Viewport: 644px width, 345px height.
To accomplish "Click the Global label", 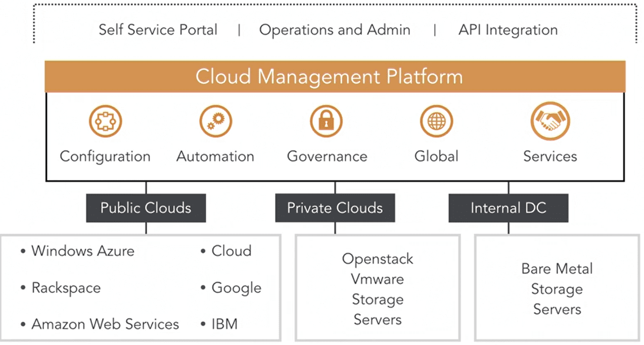I will (x=436, y=157).
